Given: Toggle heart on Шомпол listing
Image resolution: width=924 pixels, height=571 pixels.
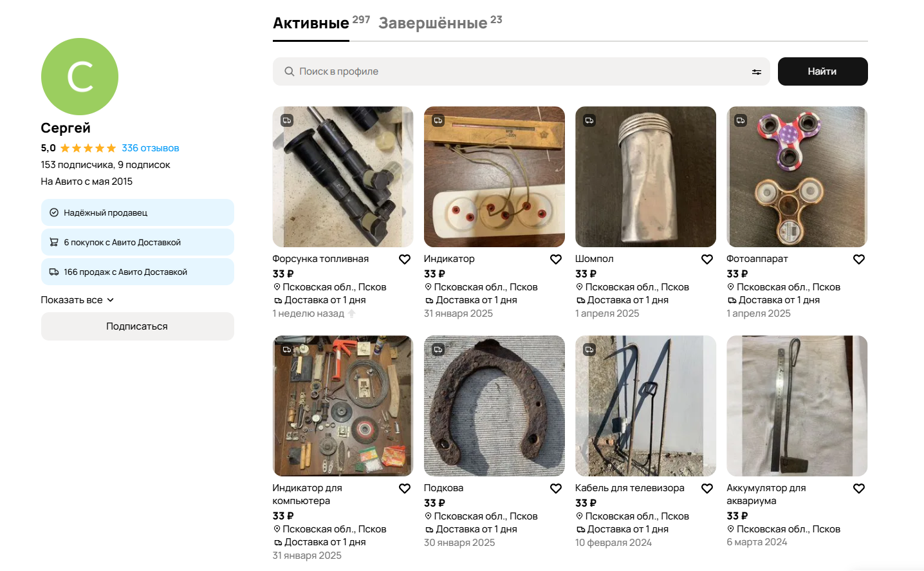Looking at the screenshot, I should [x=707, y=259].
